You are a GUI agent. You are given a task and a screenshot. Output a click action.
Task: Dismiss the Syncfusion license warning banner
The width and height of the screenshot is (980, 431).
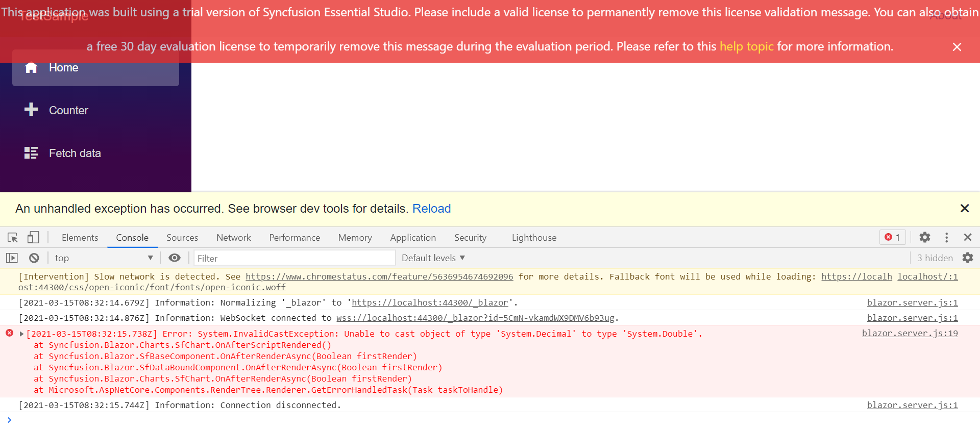957,47
